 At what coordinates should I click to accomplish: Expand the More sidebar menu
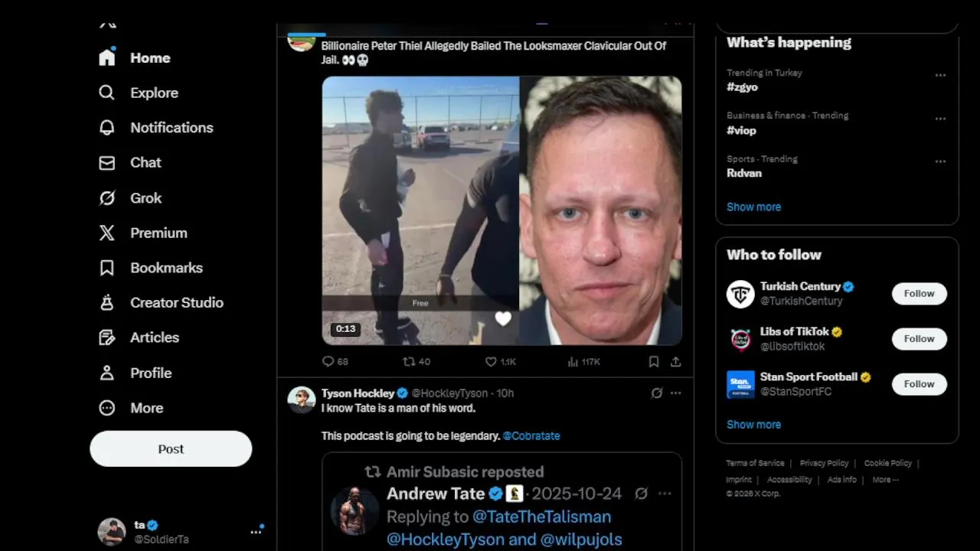pyautogui.click(x=131, y=408)
